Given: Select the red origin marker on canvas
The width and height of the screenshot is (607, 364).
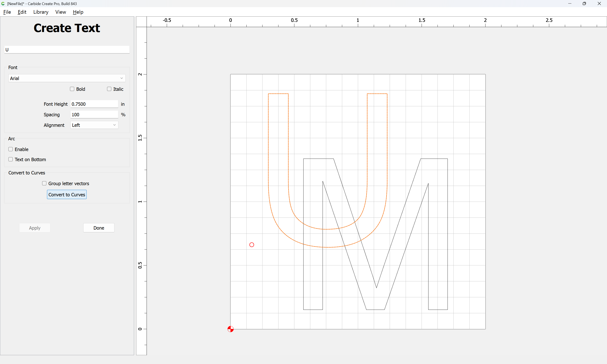Looking at the screenshot, I should coord(230,329).
